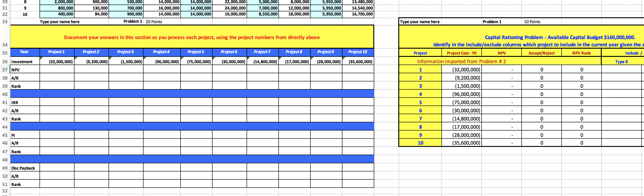Select investment cell (9,200,000) in left table
Viewport: 644px width, 196px height.
click(91, 61)
